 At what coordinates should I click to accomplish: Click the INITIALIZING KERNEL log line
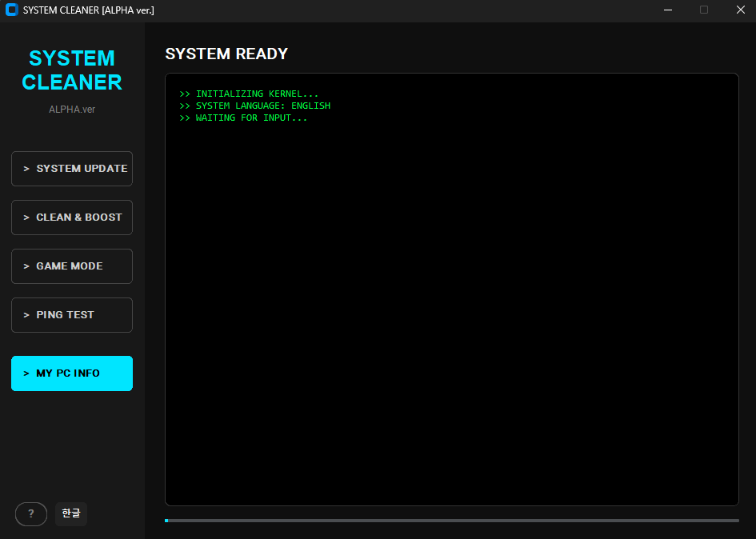pos(249,94)
